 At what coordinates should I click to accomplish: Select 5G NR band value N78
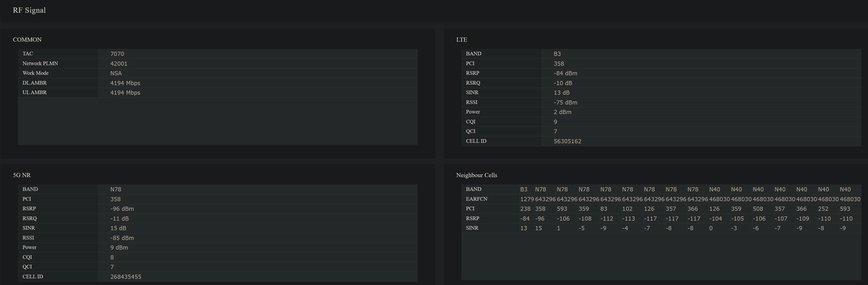click(116, 189)
